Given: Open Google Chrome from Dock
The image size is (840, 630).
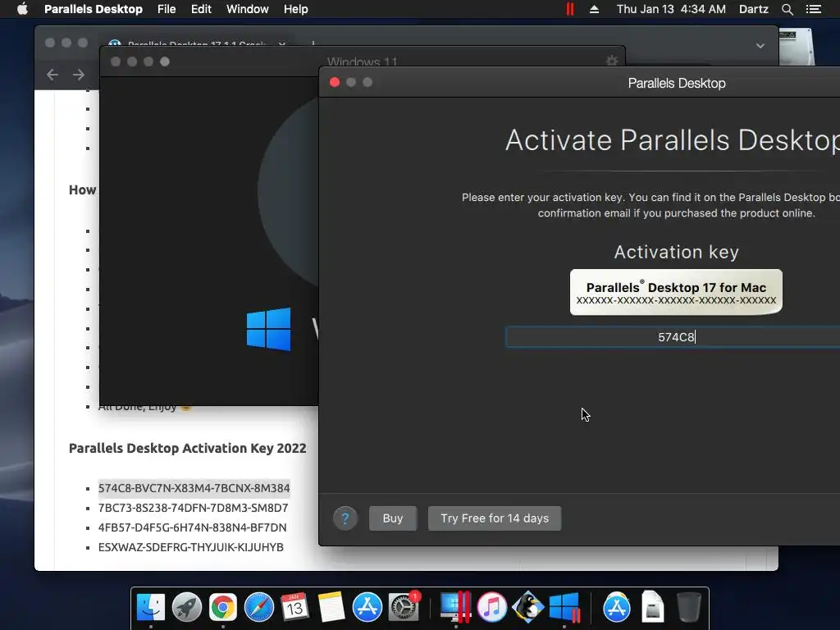Looking at the screenshot, I should click(223, 607).
